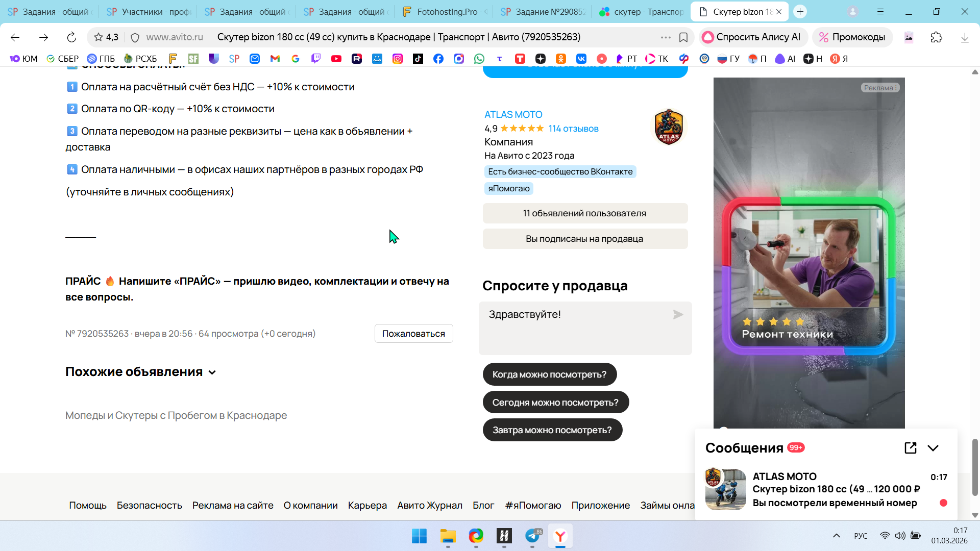Image resolution: width=980 pixels, height=551 pixels.
Task: Select quick question Сегодня можно посмотреть?
Action: (555, 403)
